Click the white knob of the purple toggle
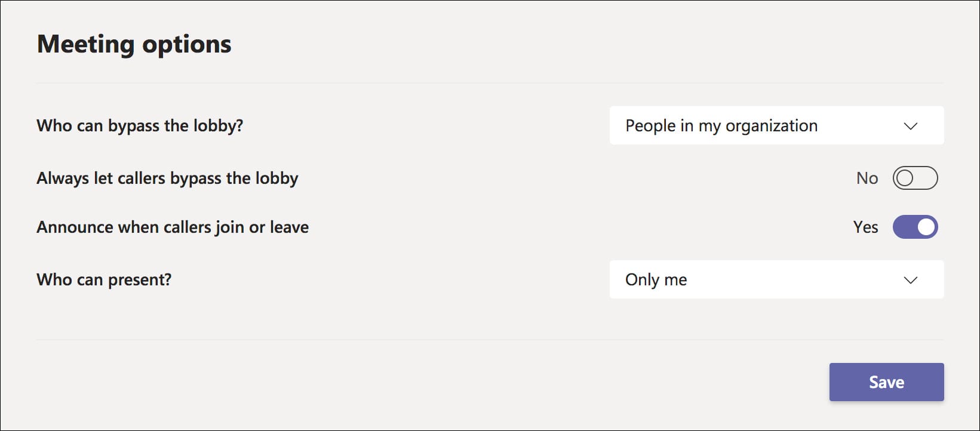 (x=926, y=227)
